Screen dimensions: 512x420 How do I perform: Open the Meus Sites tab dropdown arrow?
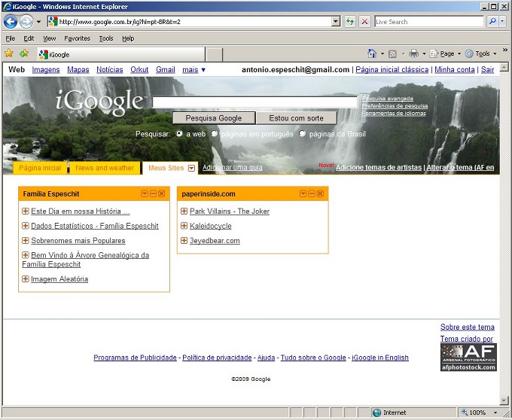tap(191, 169)
